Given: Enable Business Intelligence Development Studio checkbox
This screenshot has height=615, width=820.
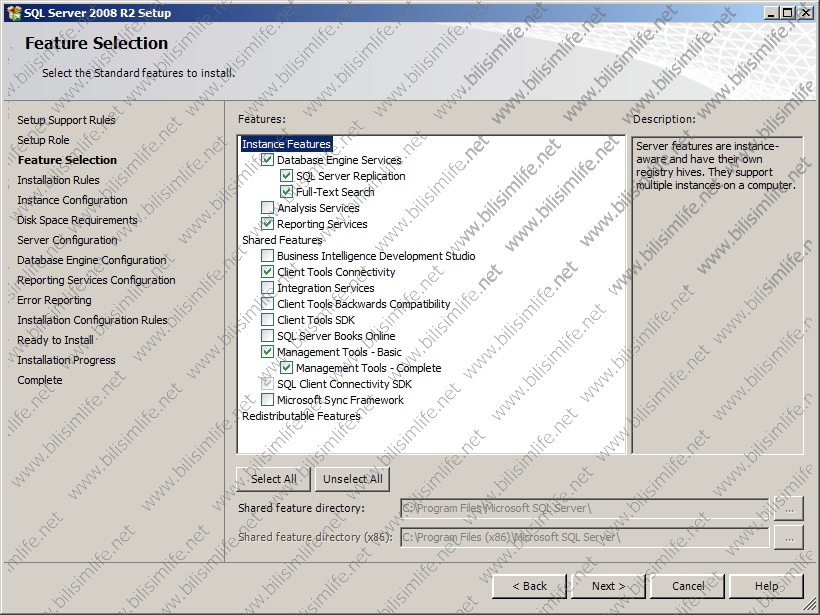Looking at the screenshot, I should click(x=267, y=256).
